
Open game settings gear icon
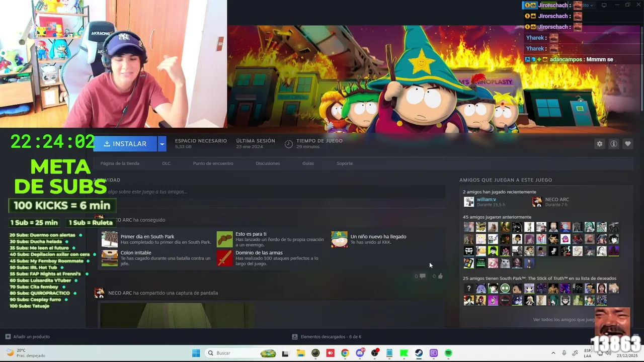tap(599, 144)
